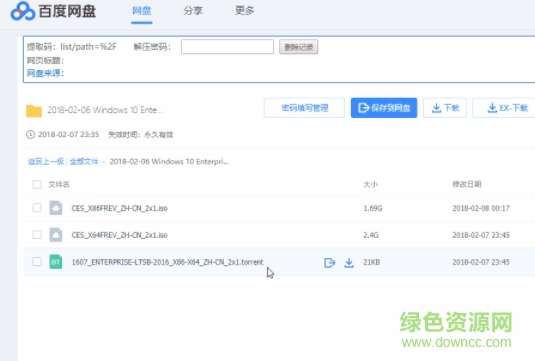Screen dimensions: 535x361
Task: Go back via 返回上一级 link
Action: click(46, 161)
